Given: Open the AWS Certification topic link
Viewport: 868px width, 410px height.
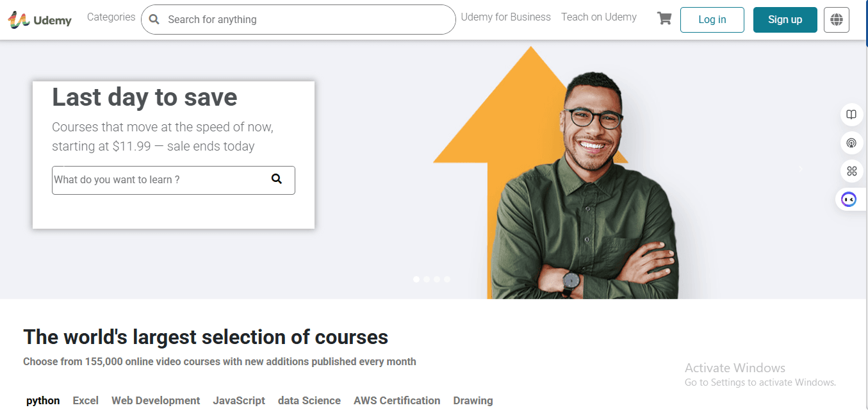Looking at the screenshot, I should [x=397, y=400].
